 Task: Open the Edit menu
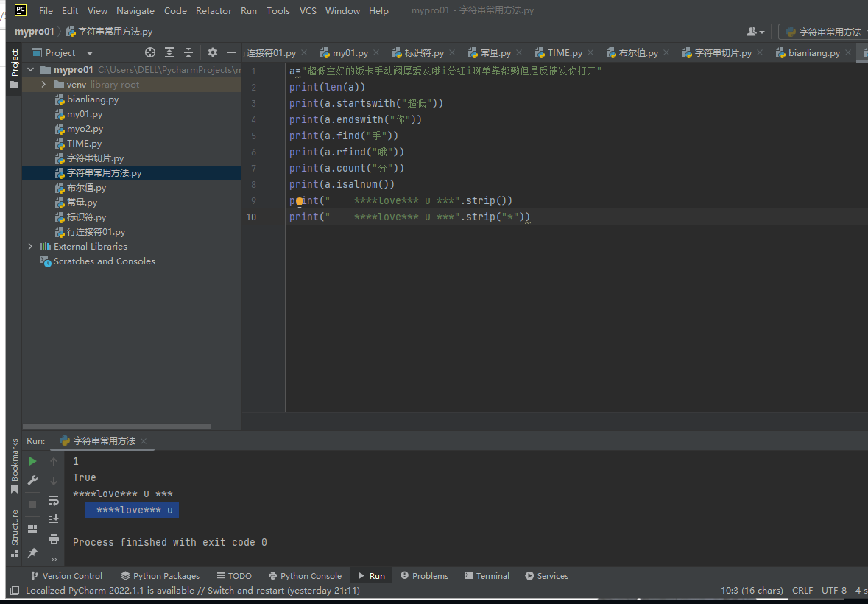point(70,11)
